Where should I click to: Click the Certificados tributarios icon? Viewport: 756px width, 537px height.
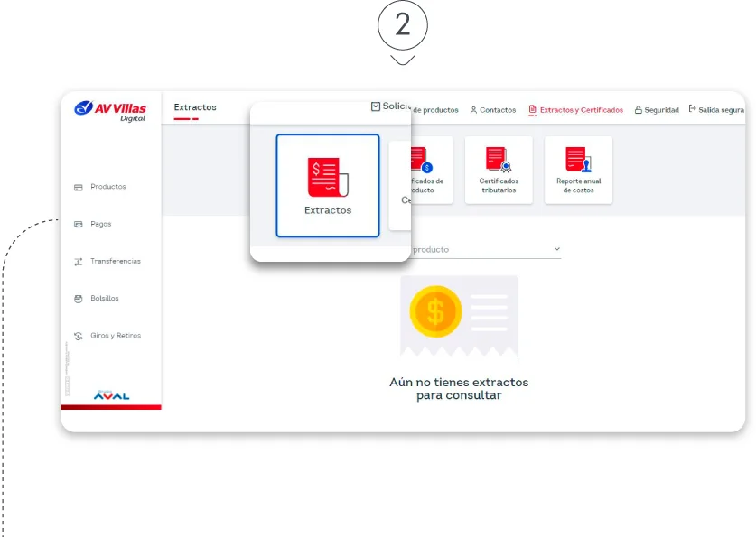[499, 159]
